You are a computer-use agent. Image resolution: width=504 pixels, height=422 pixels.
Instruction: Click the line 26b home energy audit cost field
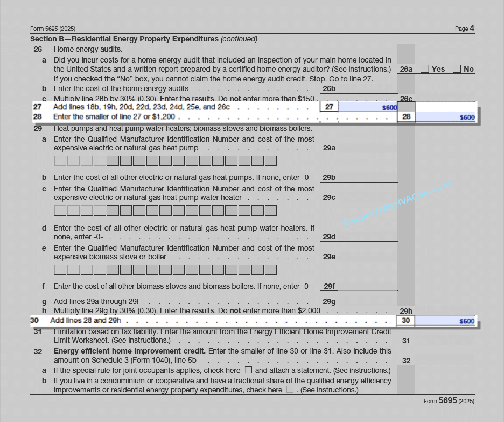[x=367, y=88]
